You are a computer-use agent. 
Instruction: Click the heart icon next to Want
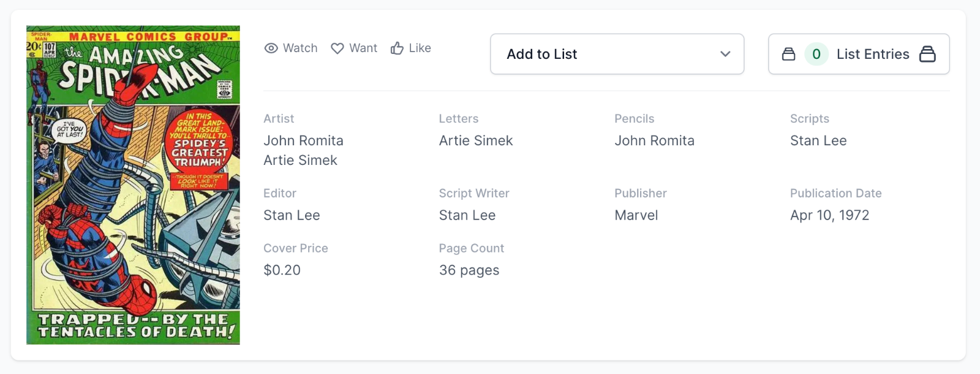pos(337,48)
